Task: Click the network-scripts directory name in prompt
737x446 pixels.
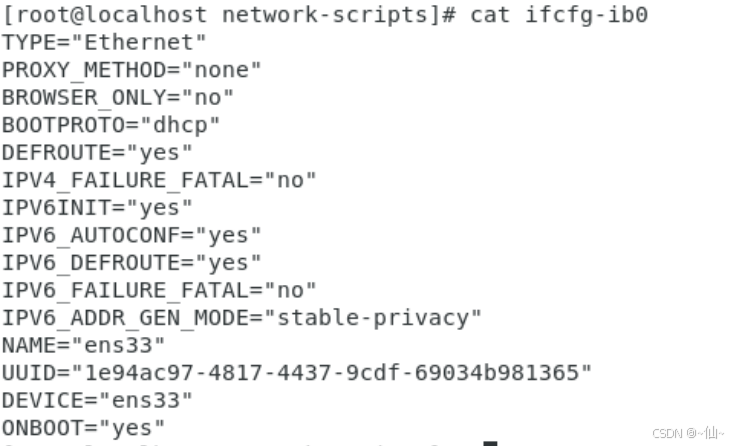Action: click(324, 15)
